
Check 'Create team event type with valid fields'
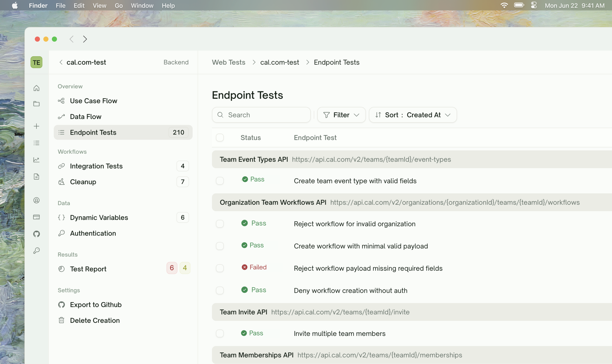pos(220,181)
